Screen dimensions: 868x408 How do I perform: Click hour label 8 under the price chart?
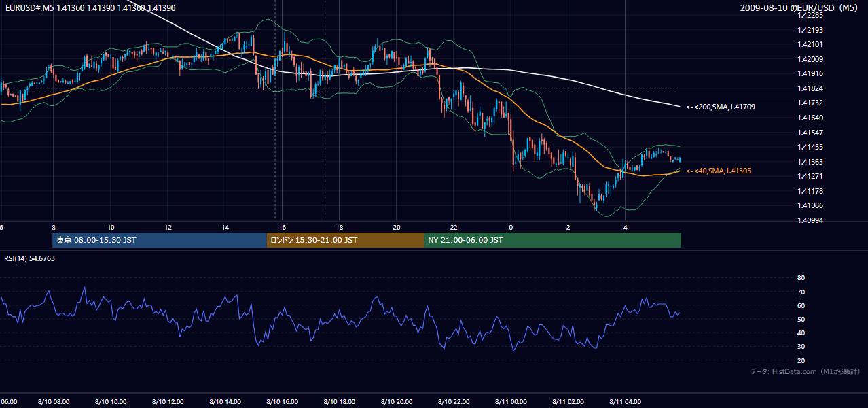click(x=53, y=228)
